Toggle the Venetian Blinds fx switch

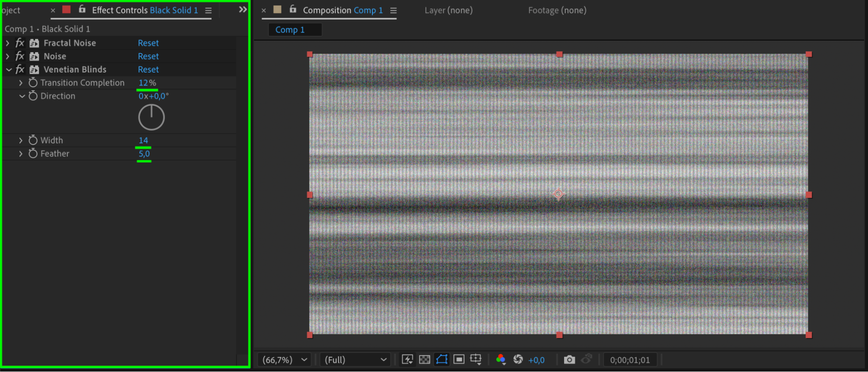[x=20, y=69]
